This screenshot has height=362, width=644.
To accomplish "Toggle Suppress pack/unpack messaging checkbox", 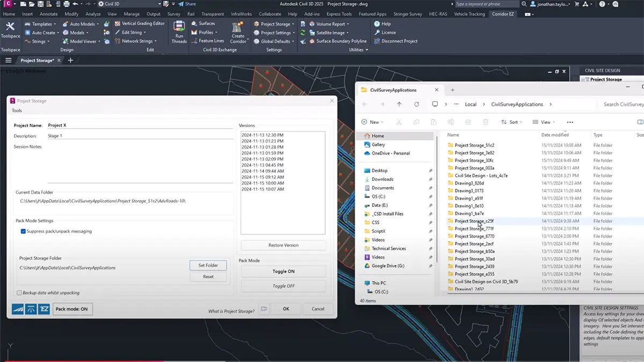I will click(x=23, y=232).
